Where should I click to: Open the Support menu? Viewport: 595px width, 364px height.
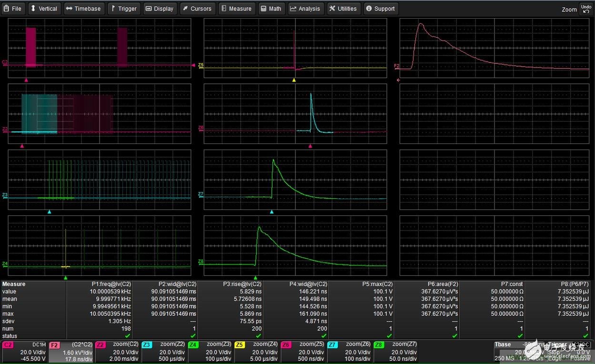(381, 9)
